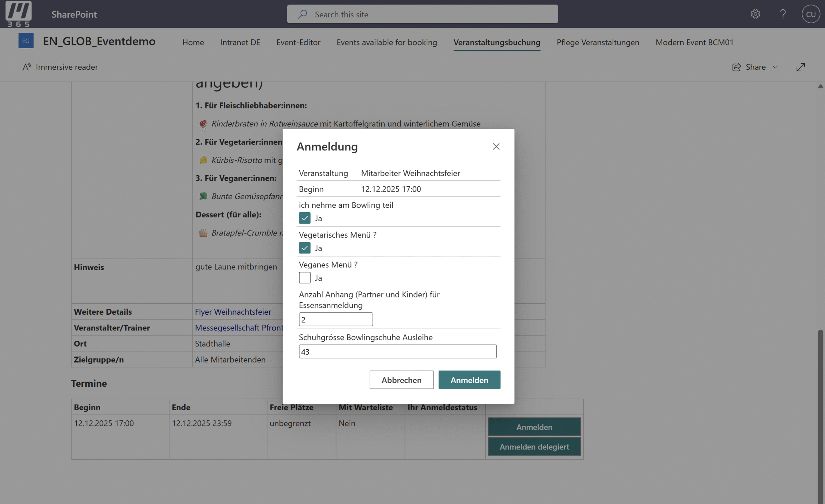Open the settings gear icon

(x=755, y=14)
